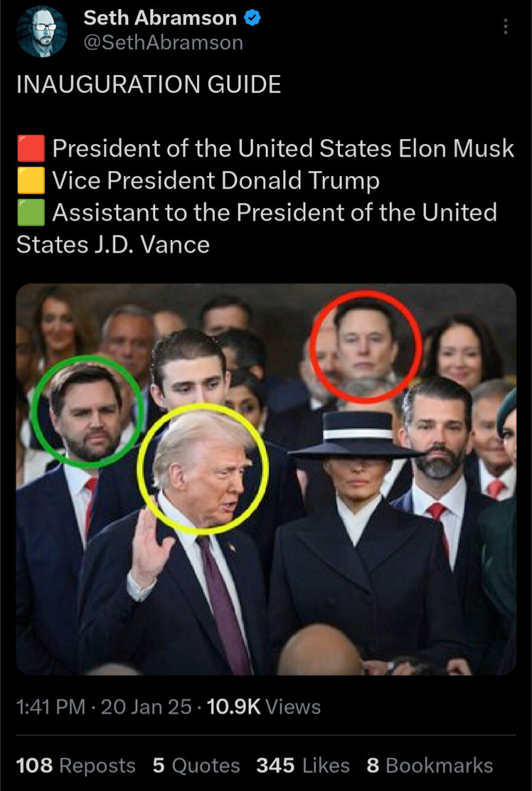This screenshot has height=791, width=532.
Task: Open the three-dot more options menu
Action: pyautogui.click(x=505, y=26)
